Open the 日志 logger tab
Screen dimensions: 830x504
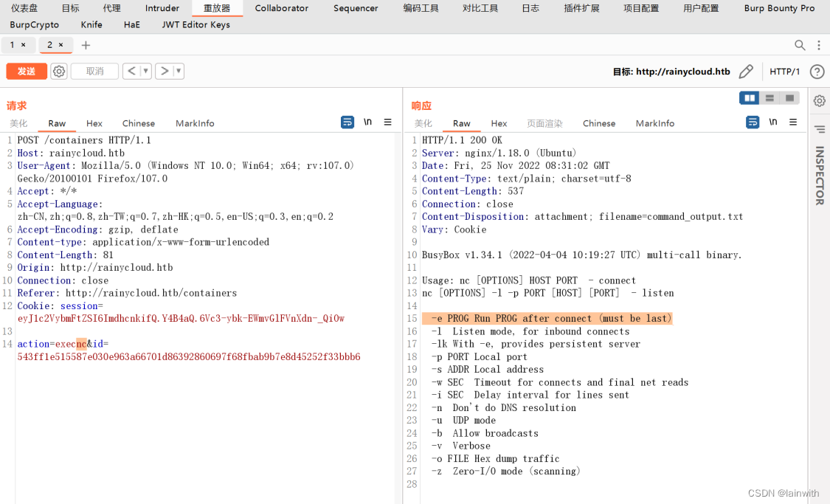point(530,8)
